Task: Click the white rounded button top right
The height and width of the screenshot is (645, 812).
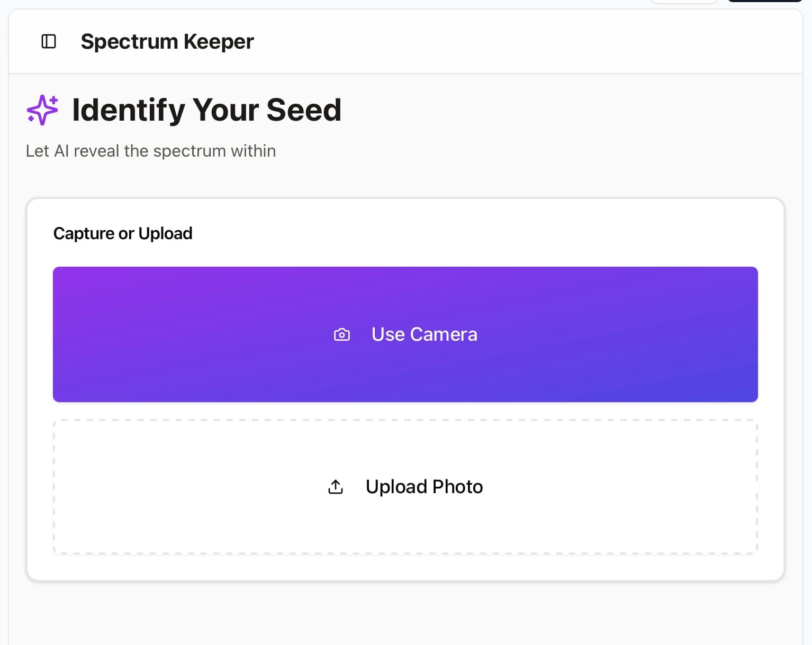Action: pyautogui.click(x=684, y=2)
